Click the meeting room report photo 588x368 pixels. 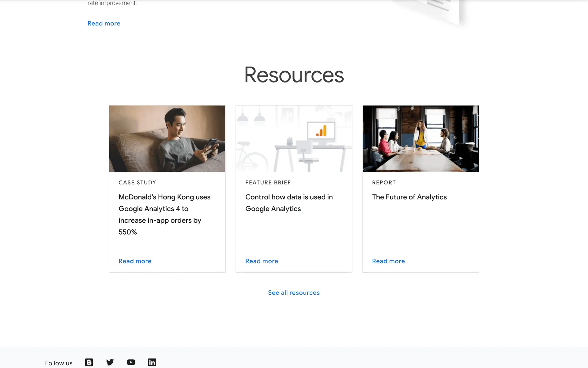(420, 139)
